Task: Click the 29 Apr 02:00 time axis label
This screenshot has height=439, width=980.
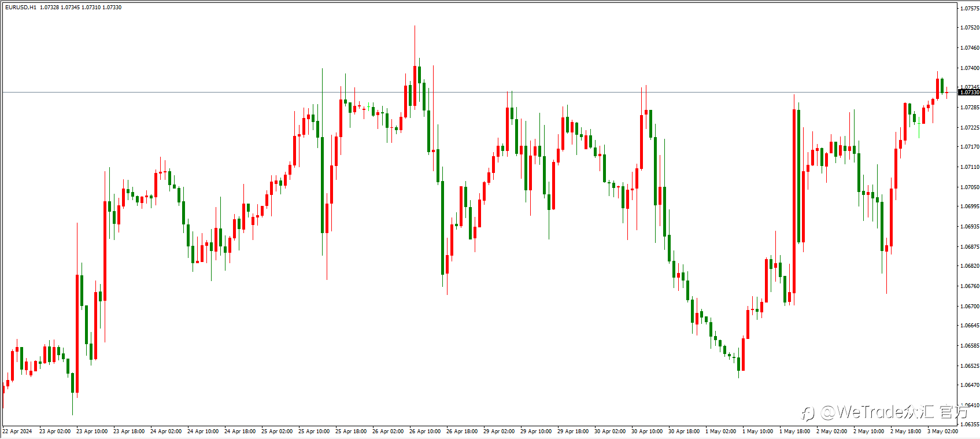Action: [x=499, y=431]
